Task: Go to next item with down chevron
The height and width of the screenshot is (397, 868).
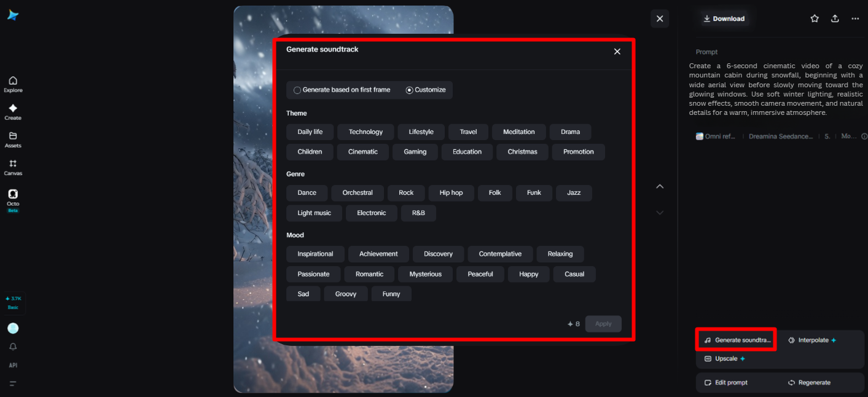Action: coord(660,213)
